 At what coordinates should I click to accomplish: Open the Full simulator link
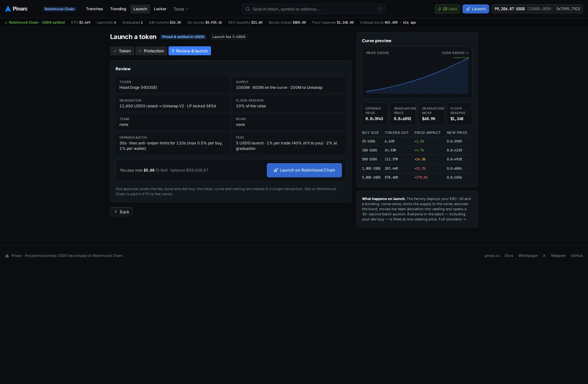[452, 219]
